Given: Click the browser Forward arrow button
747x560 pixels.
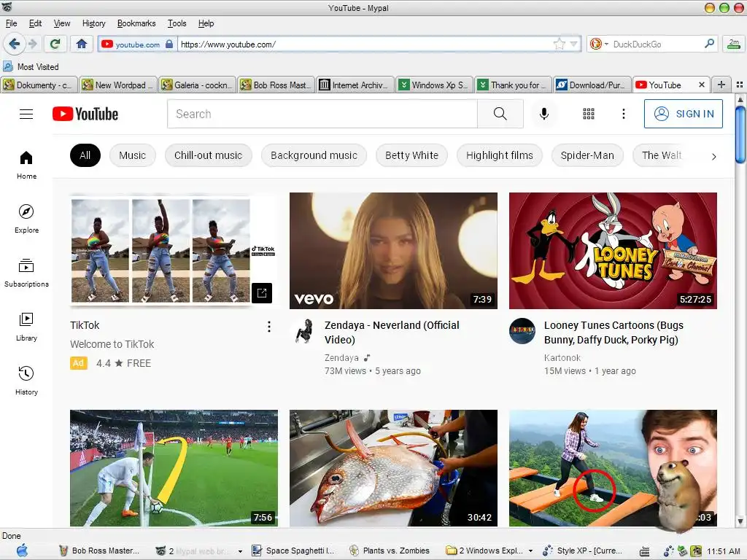Looking at the screenshot, I should pos(33,44).
